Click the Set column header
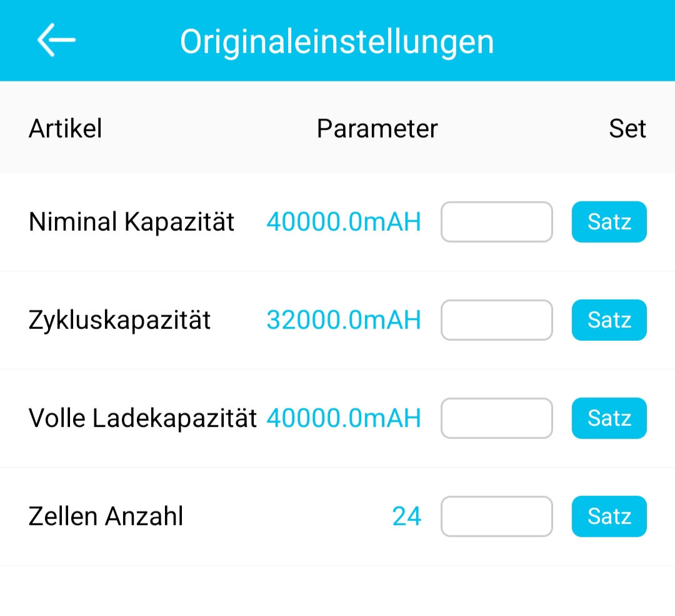Image resolution: width=675 pixels, height=616 pixels. tap(627, 129)
